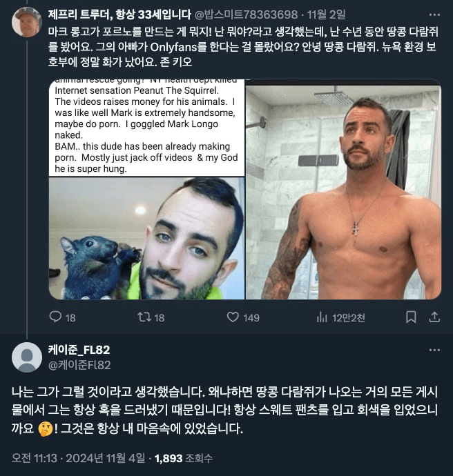
Task: Like the tweet with heart icon
Action: [233, 317]
